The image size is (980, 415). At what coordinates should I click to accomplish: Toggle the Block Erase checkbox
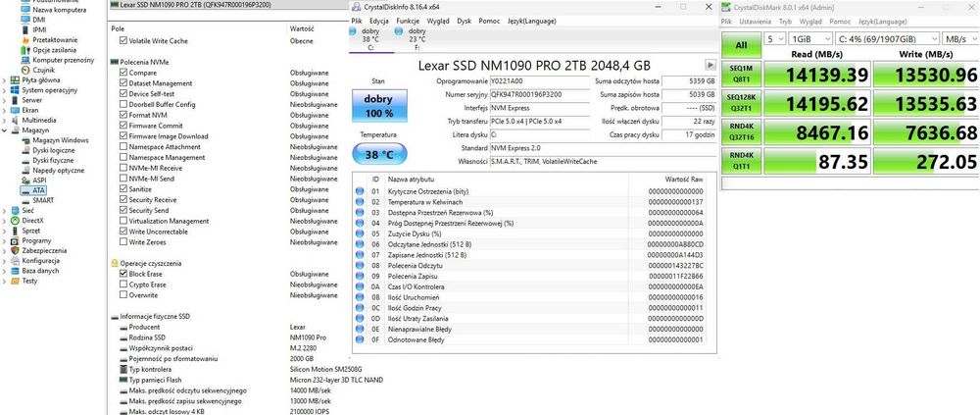click(123, 274)
